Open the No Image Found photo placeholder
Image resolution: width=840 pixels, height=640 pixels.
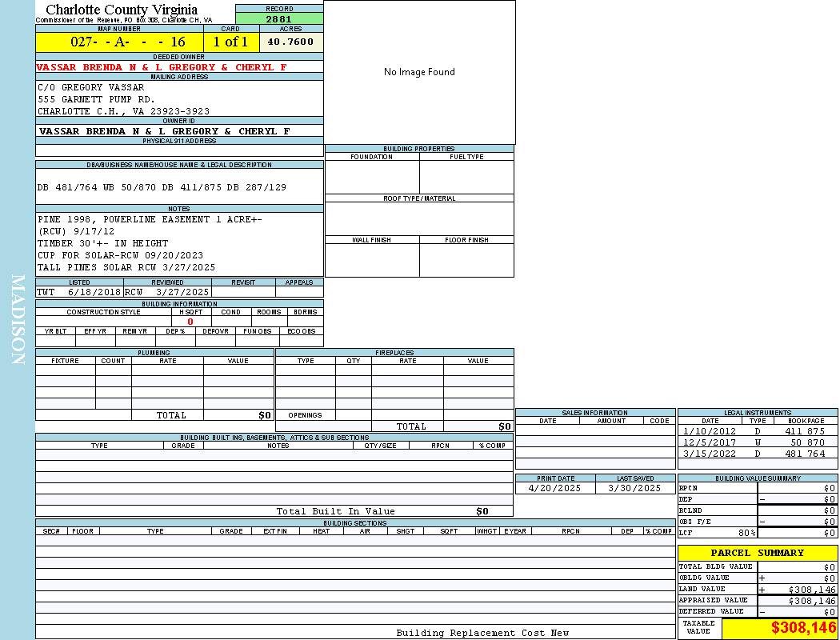pos(419,72)
